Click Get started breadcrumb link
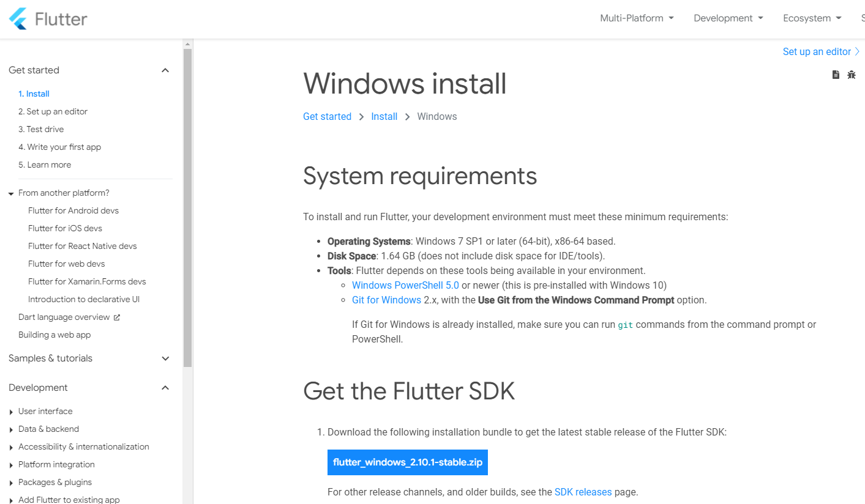Viewport: 865px width, 504px height. click(327, 116)
